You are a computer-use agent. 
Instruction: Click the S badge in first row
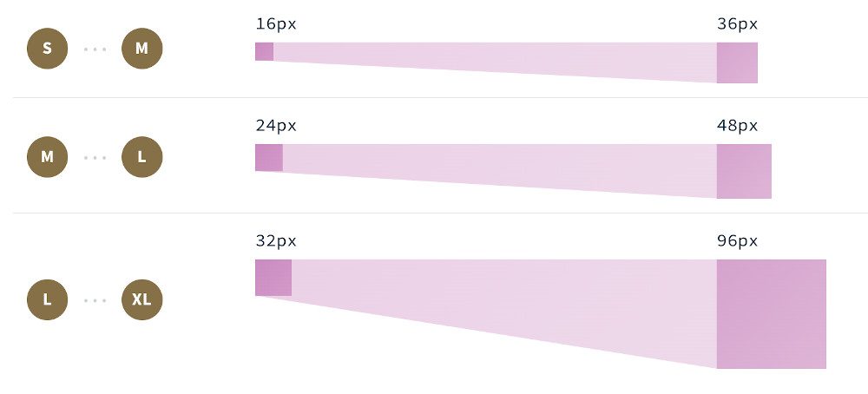[47, 49]
